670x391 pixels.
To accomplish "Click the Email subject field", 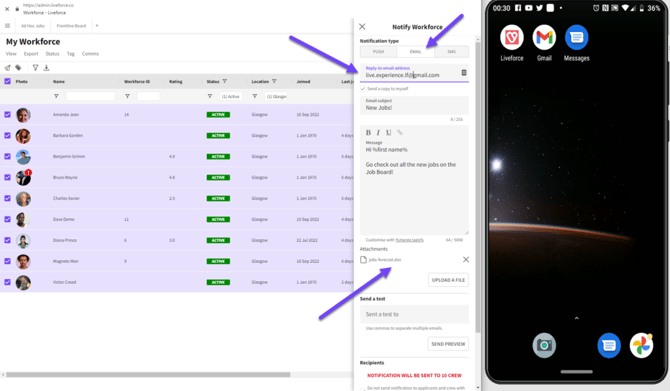I will 414,105.
